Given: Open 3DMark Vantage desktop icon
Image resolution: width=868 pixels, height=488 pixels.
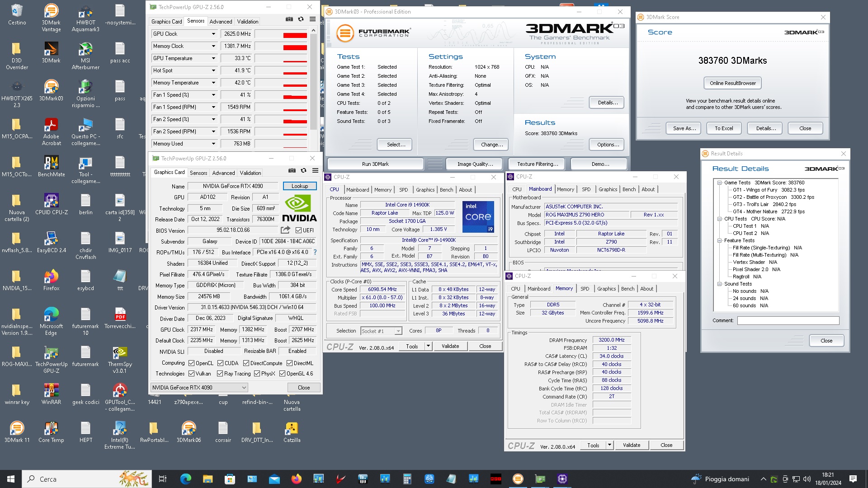Looking at the screenshot, I should tap(51, 18).
